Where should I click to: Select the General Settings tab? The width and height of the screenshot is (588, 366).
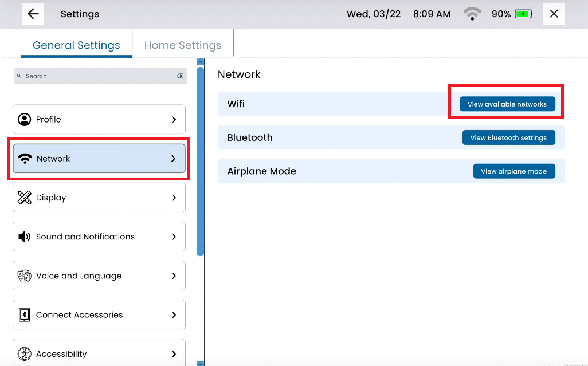pyautogui.click(x=76, y=45)
